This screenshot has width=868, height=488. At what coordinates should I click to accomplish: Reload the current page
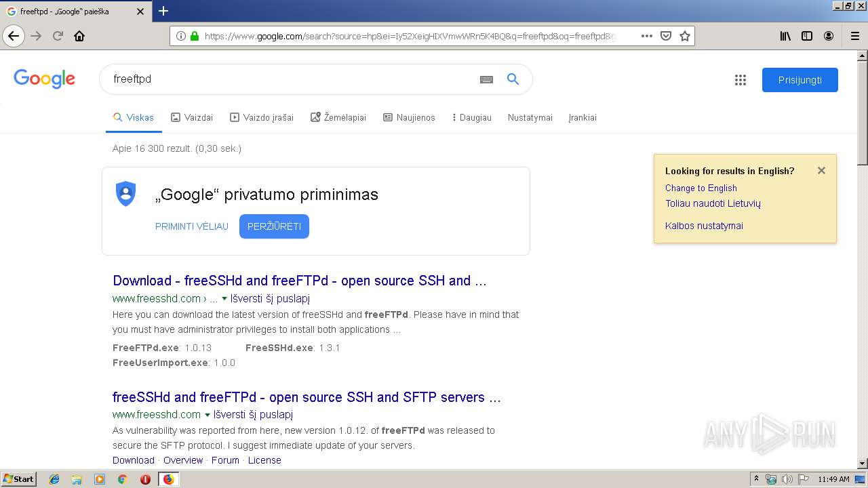58,36
